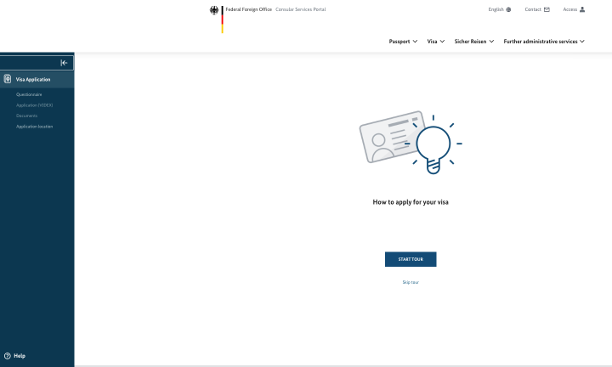Open the Visa navigation menu
The width and height of the screenshot is (612, 367).
tap(436, 41)
